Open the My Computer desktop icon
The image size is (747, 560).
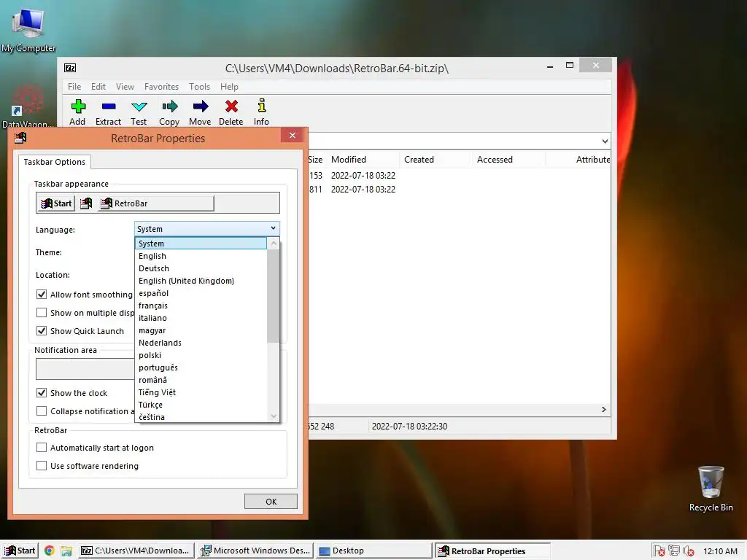[x=28, y=29]
